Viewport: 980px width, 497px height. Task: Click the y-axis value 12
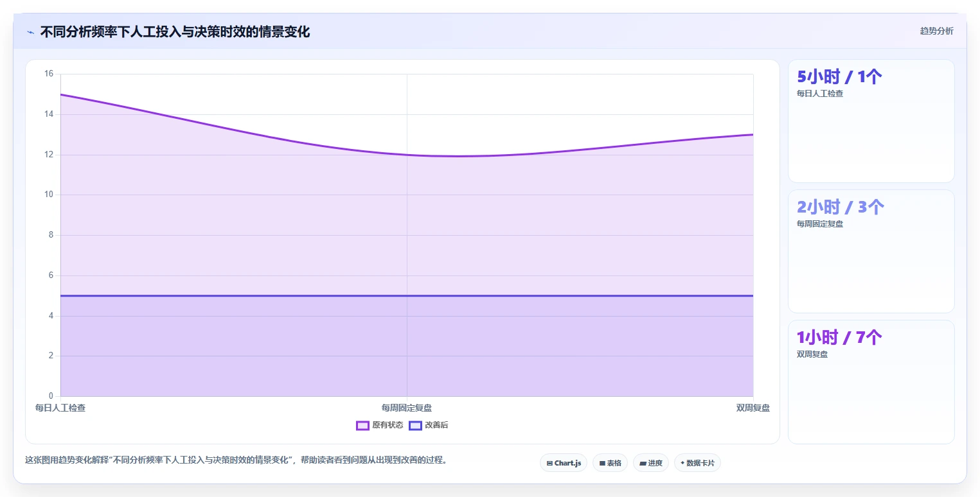pyautogui.click(x=49, y=155)
